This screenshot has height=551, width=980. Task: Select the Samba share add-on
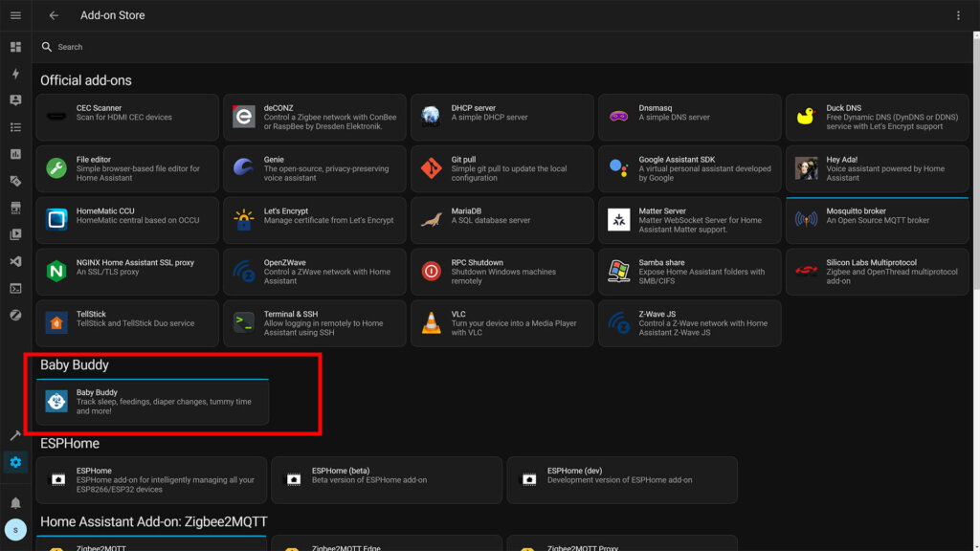pyautogui.click(x=690, y=272)
